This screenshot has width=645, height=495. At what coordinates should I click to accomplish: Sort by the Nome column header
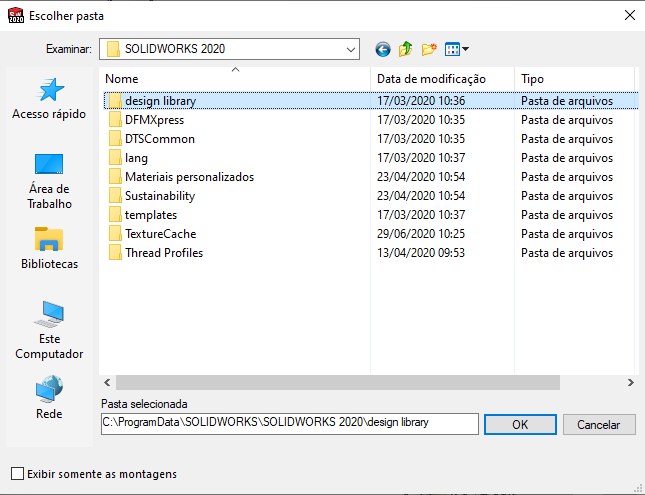[235, 79]
